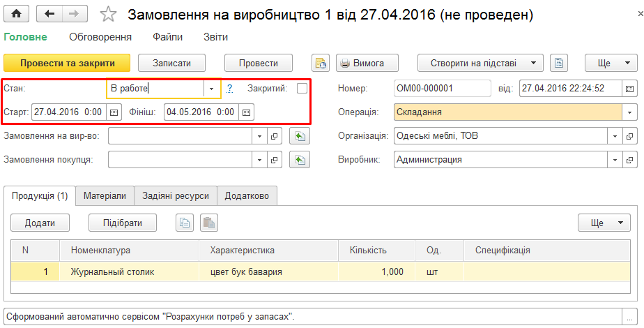Expand the Організація dropdown
644x328 pixels.
[x=615, y=136]
